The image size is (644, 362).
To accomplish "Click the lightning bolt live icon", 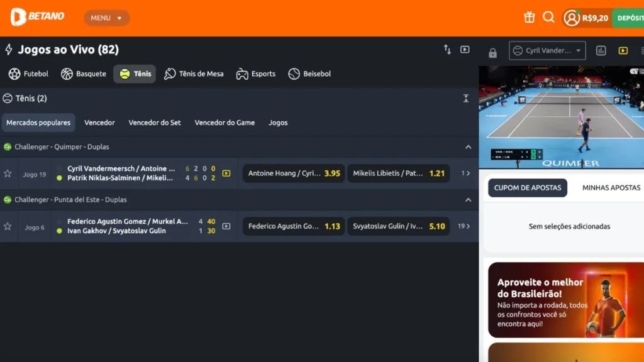I will pyautogui.click(x=9, y=50).
